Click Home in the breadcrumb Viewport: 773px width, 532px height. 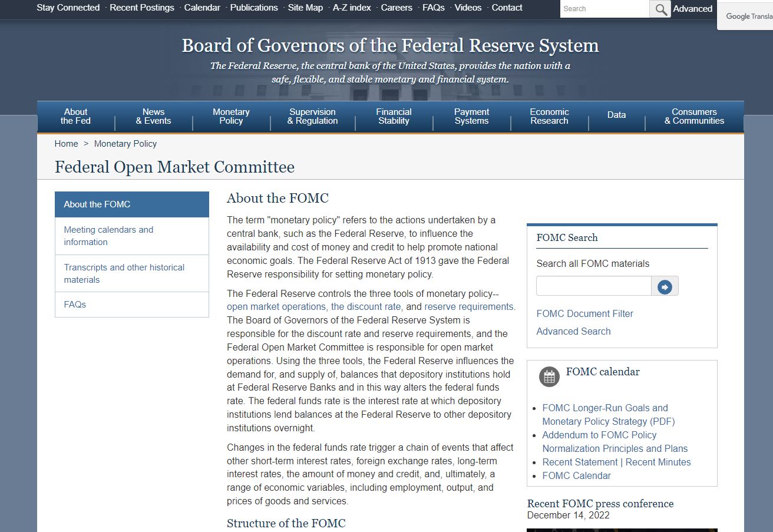point(66,144)
